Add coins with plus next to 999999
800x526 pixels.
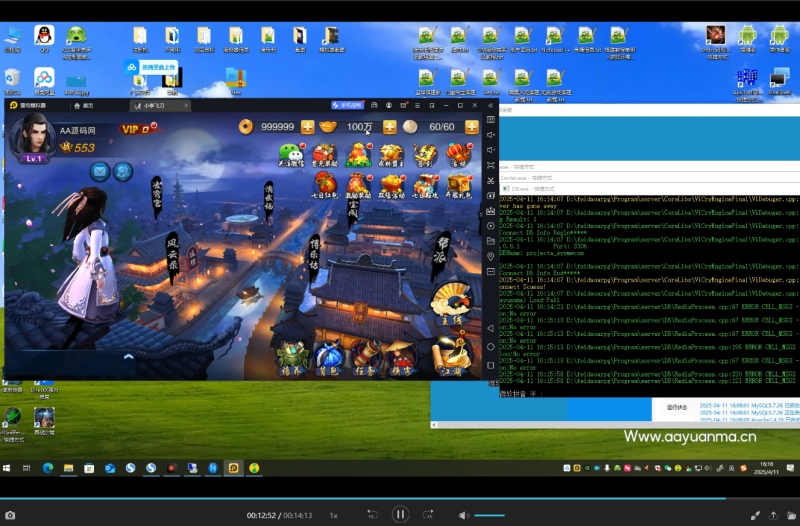pos(308,127)
